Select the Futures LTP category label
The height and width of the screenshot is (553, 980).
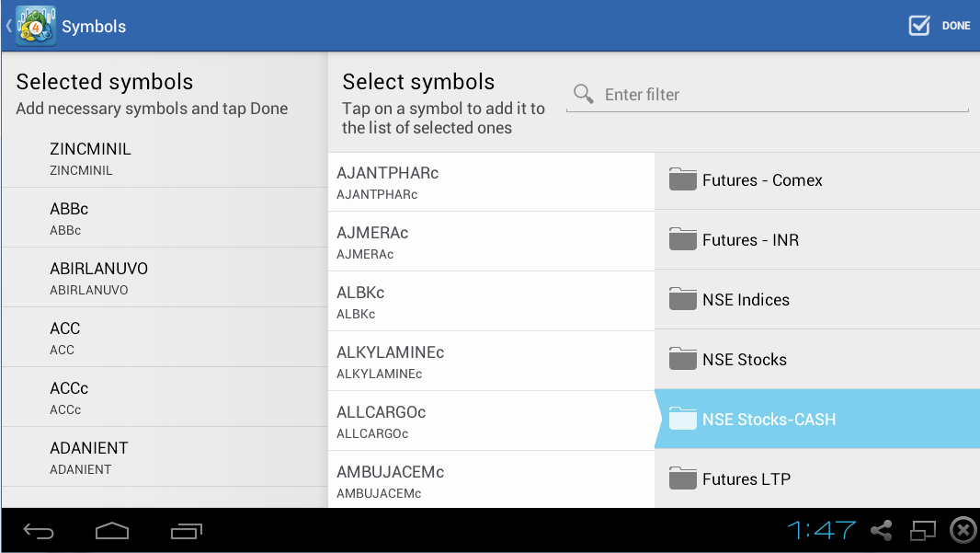[x=746, y=479]
